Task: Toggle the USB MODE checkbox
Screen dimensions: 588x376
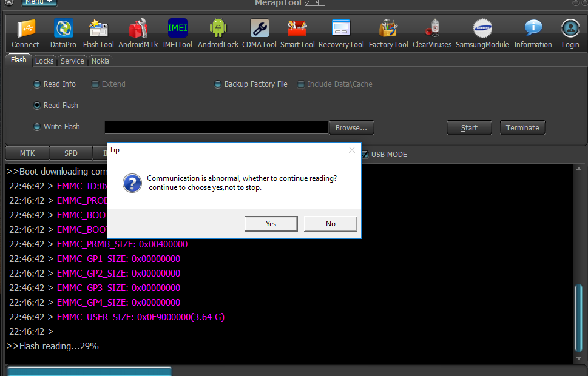Action: click(365, 155)
